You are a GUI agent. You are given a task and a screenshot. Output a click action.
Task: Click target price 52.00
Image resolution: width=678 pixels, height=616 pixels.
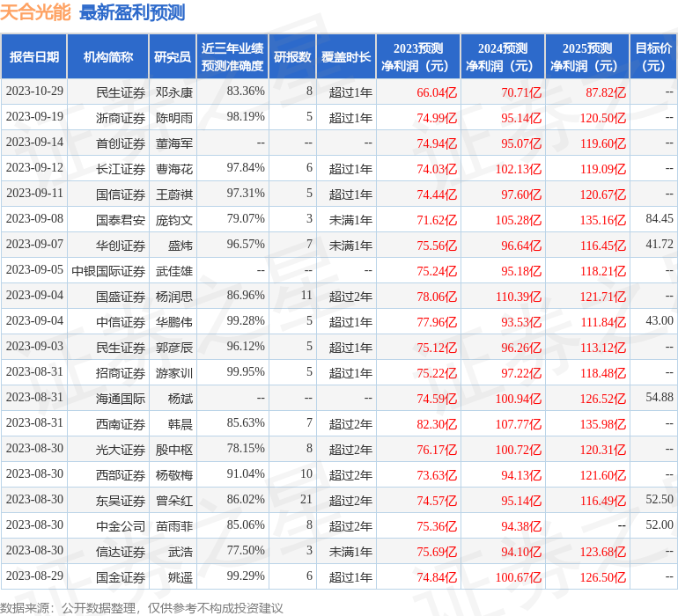660,524
